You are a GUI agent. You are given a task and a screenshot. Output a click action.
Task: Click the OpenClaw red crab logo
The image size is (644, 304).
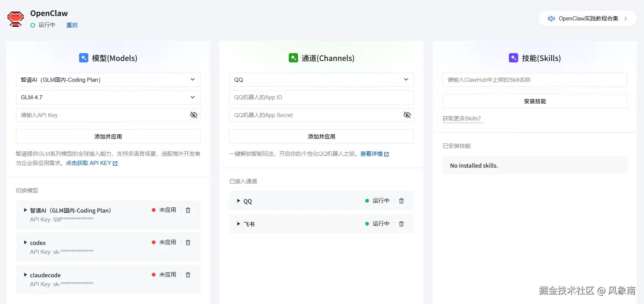point(16,19)
